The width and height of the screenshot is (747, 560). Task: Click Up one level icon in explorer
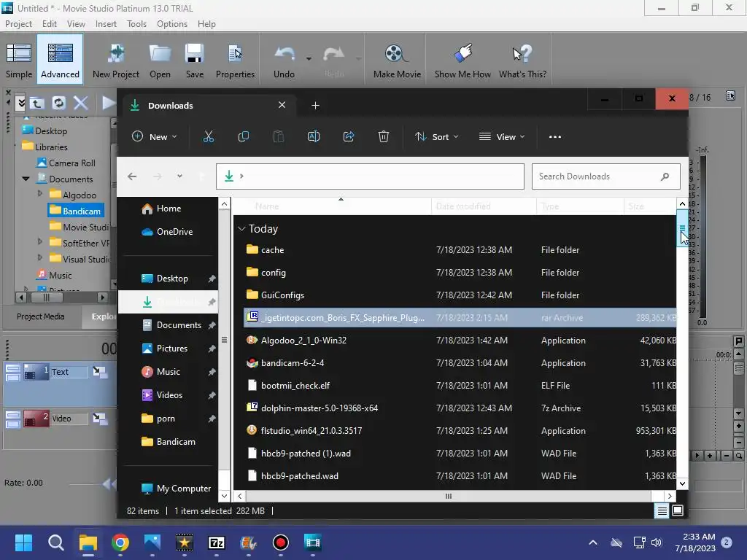click(36, 103)
